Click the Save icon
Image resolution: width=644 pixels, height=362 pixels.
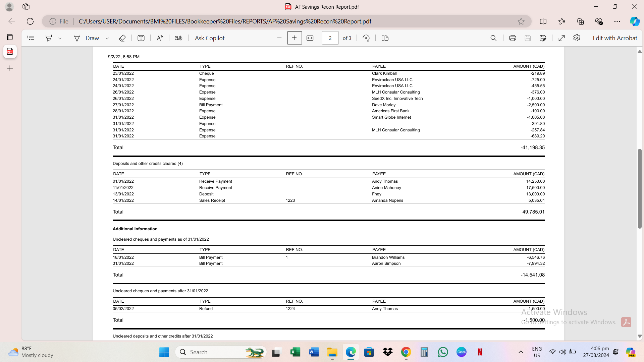click(x=528, y=38)
